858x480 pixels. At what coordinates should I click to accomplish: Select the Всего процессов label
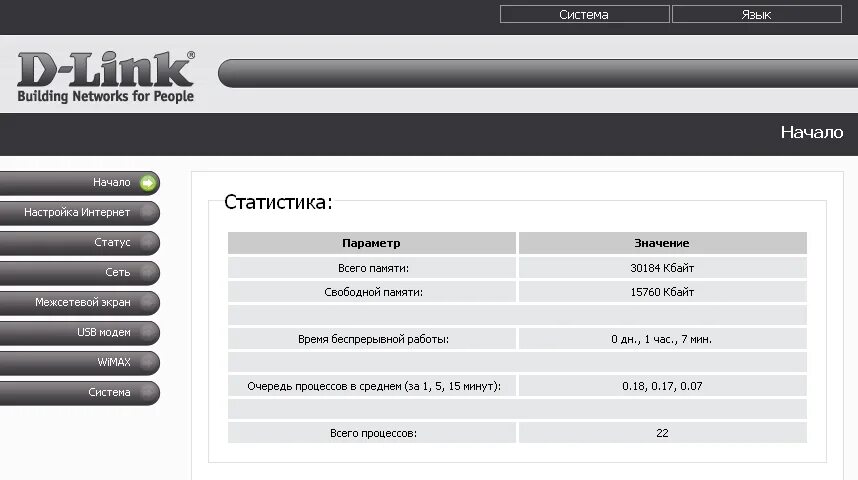(372, 433)
